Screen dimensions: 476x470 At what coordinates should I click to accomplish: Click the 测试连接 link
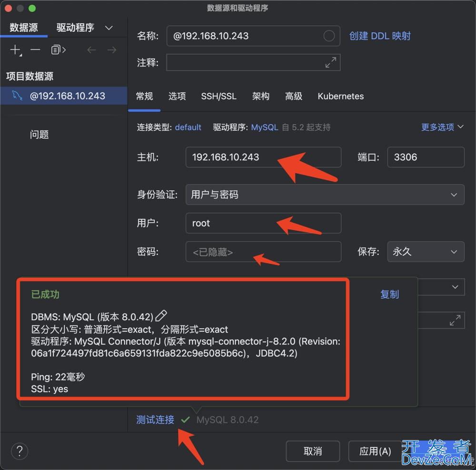155,420
